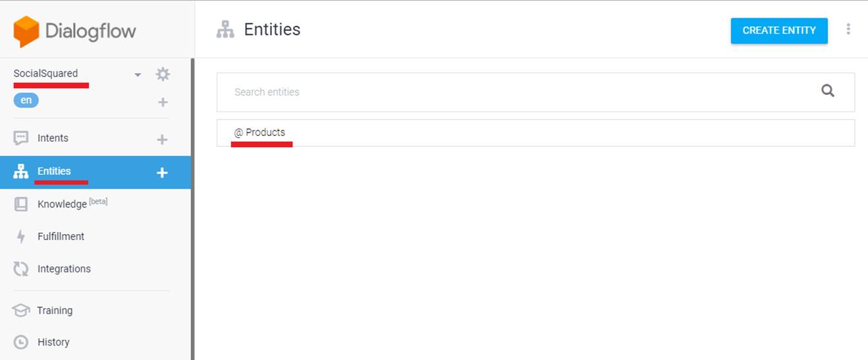Select Entities in the sidebar
Screen dimensions: 868x360
[54, 171]
